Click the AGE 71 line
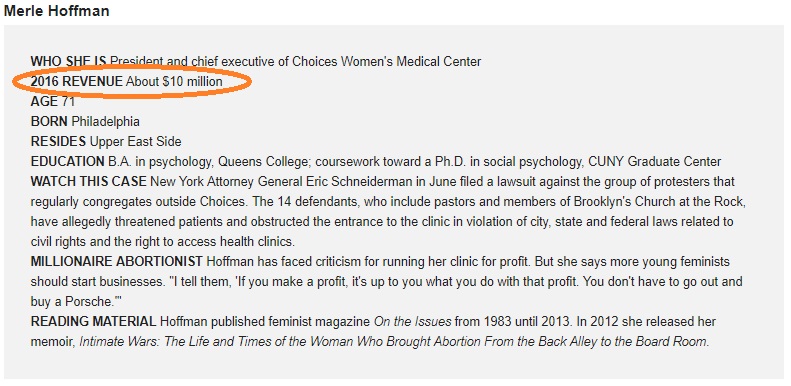Screen dimensions: 791x386 click(x=52, y=101)
